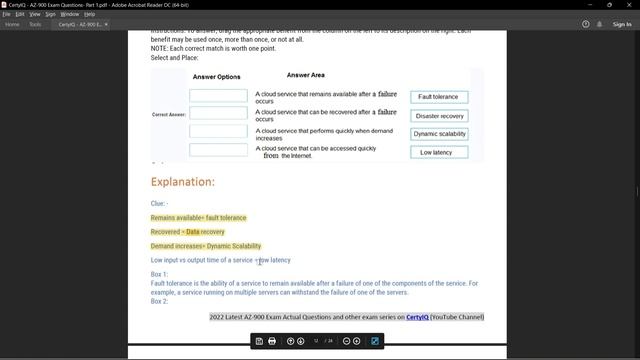The width and height of the screenshot is (640, 360).
Task: Switch to the Tools tab
Action: [x=35, y=24]
